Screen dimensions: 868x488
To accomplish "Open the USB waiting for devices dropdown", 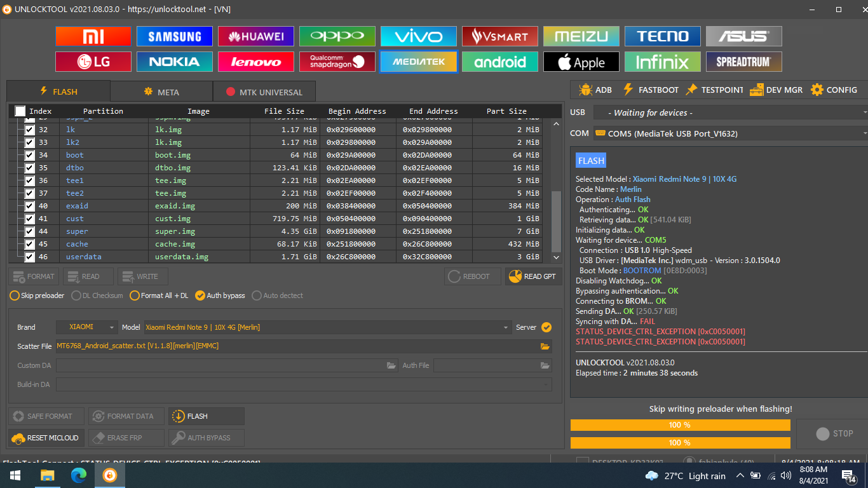I will 731,112.
